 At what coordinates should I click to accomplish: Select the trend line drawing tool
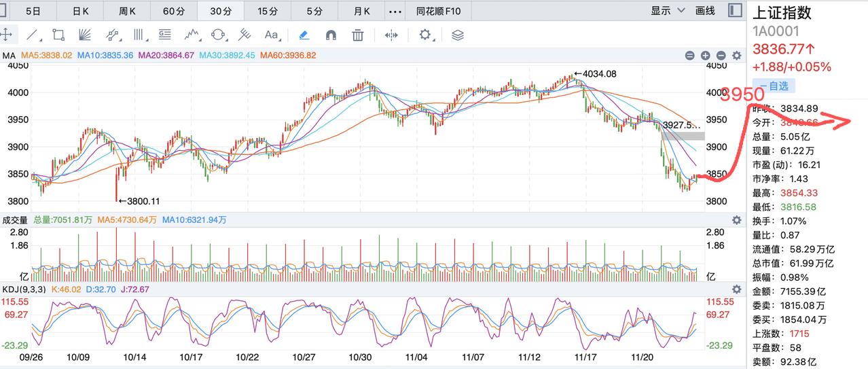tap(32, 35)
